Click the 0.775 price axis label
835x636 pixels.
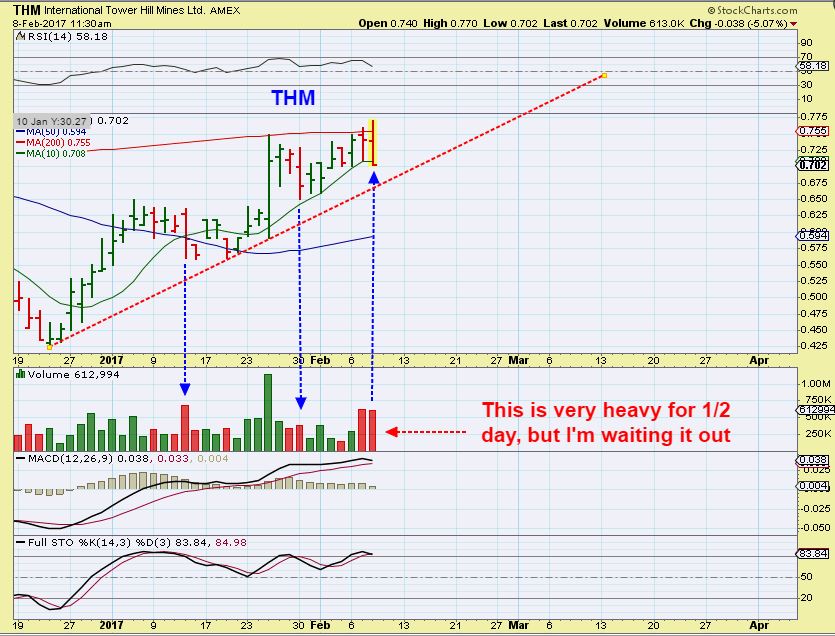pyautogui.click(x=815, y=117)
